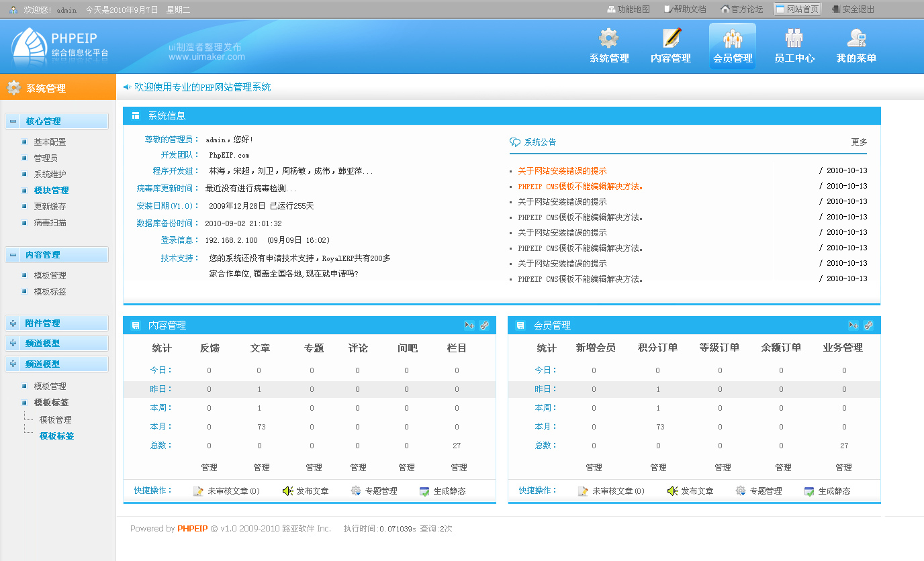Open 更新缓存 in the sidebar
Screen dimensions: 924x561
coord(50,207)
